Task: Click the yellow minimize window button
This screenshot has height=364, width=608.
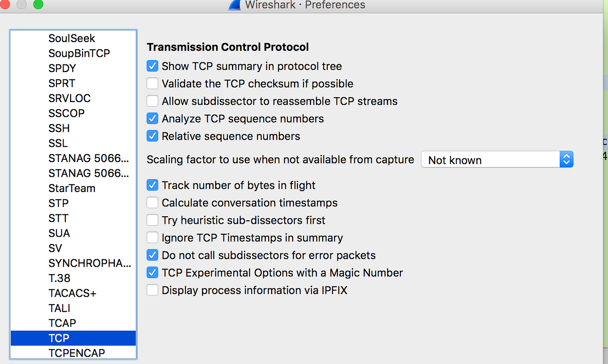Action: (x=21, y=4)
